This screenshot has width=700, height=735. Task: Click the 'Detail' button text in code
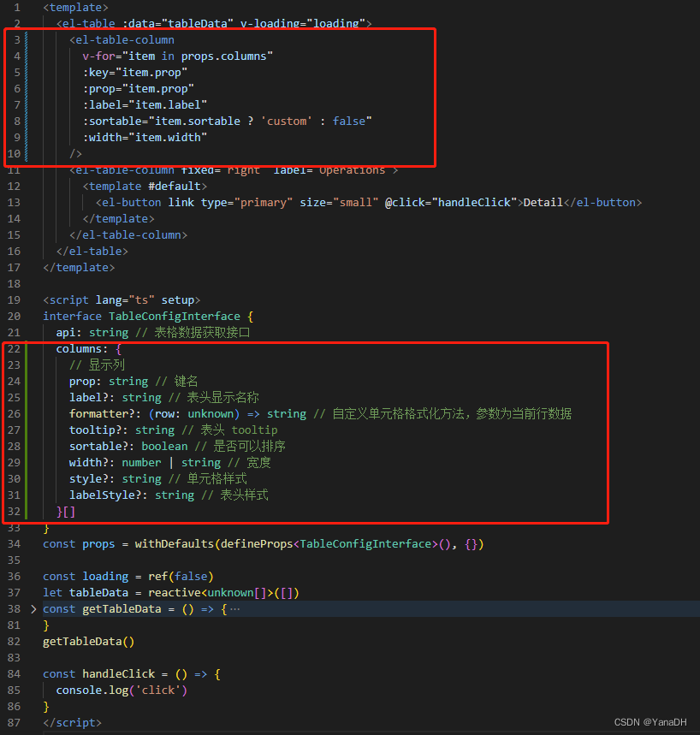click(543, 203)
